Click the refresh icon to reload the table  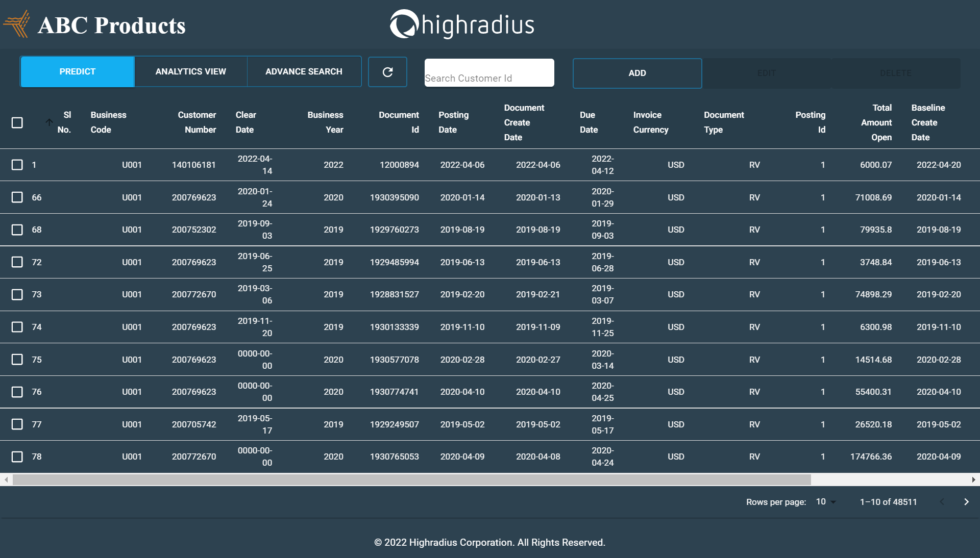click(387, 72)
